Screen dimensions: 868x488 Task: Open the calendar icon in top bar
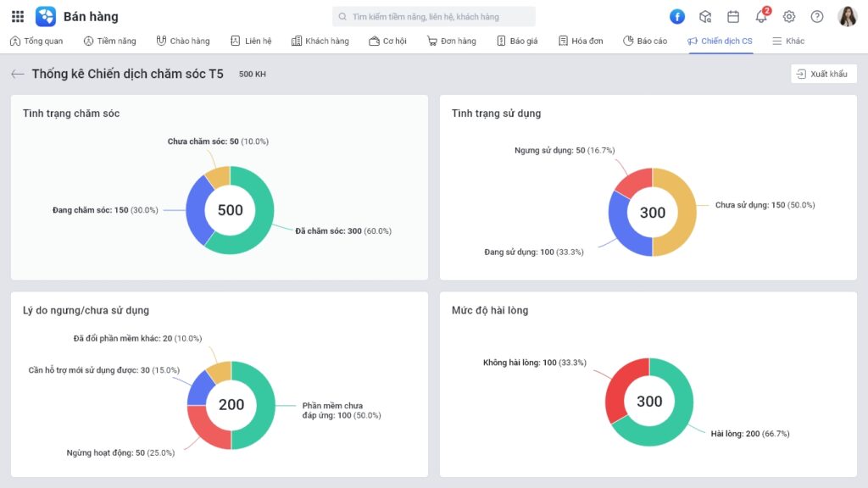click(733, 14)
